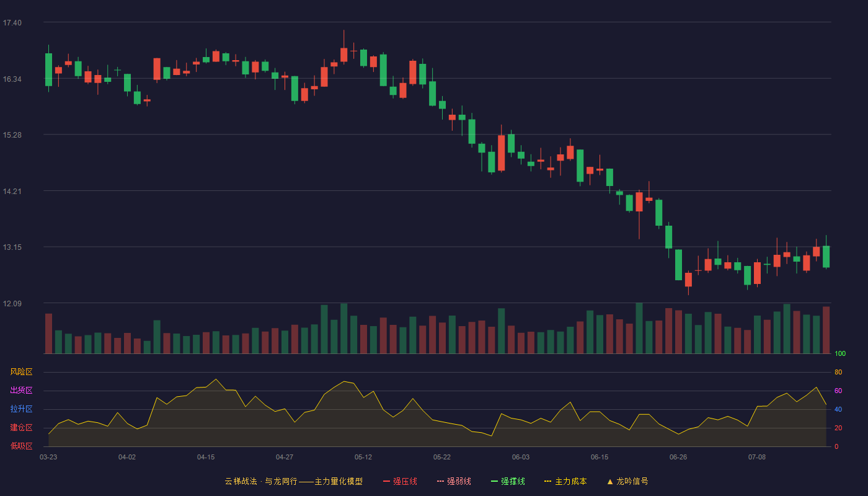
Task: Select the 拉升区 zone label
Action: 21,409
